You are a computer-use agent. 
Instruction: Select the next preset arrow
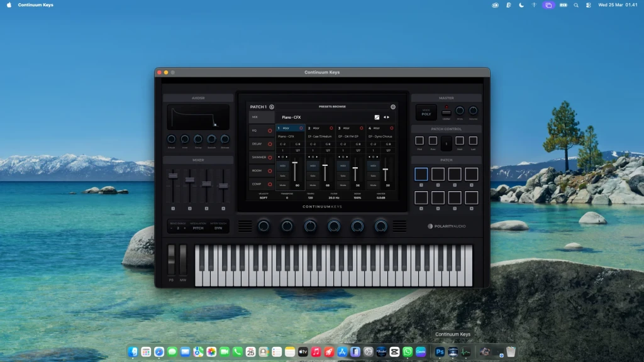pos(388,117)
